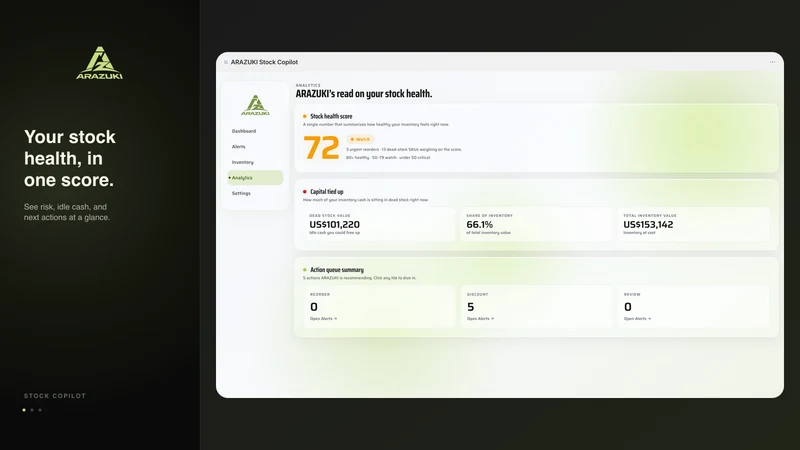Open the three-dot menu in window header
This screenshot has height=450, width=800.
pyautogui.click(x=772, y=62)
